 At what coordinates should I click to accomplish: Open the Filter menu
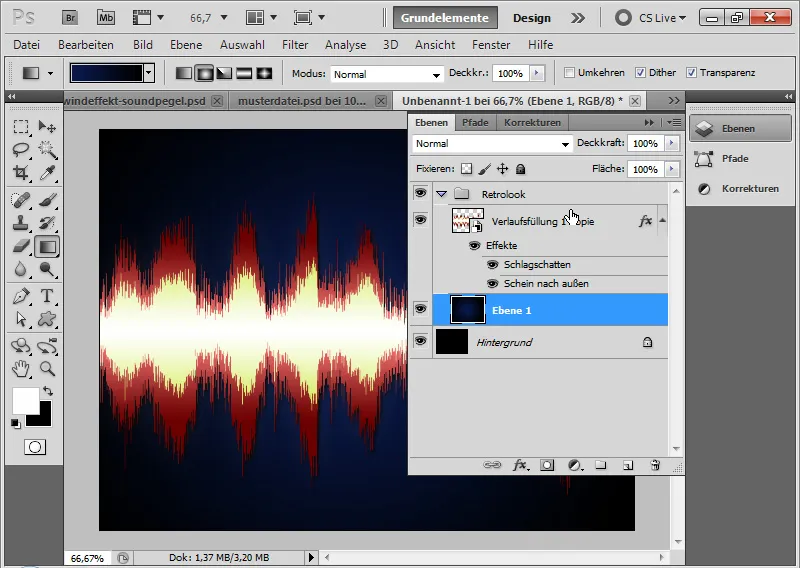[x=295, y=45]
